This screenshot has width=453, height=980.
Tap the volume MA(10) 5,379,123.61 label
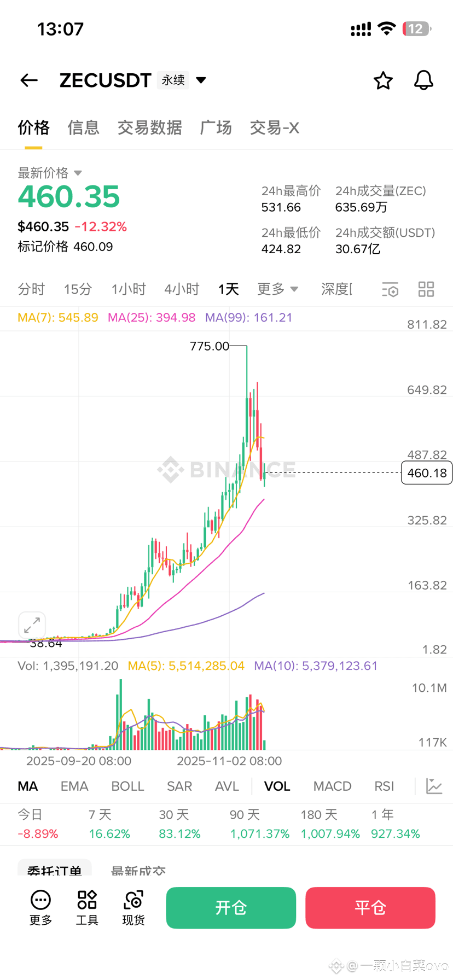click(x=316, y=666)
